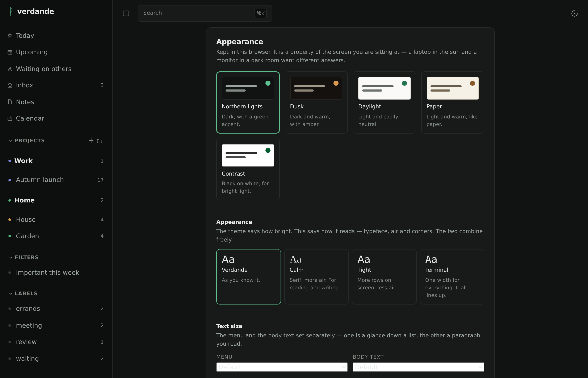Select the Dusk theme card

click(316, 102)
